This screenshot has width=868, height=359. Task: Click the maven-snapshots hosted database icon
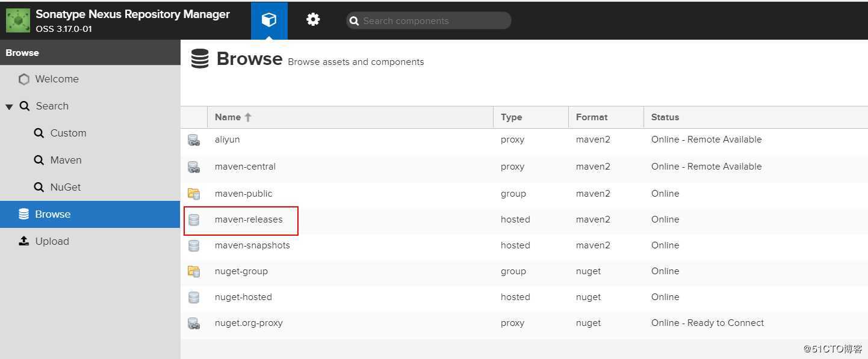[x=194, y=246]
